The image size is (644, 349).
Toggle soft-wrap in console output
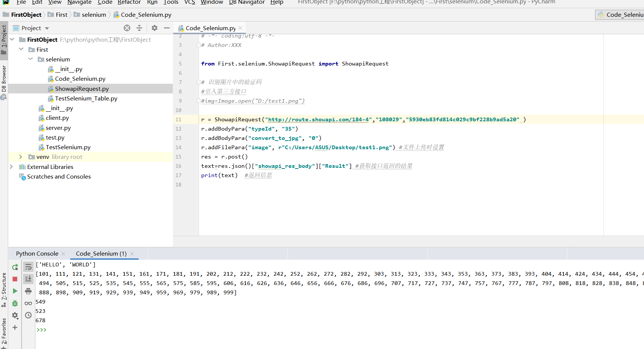(x=28, y=267)
